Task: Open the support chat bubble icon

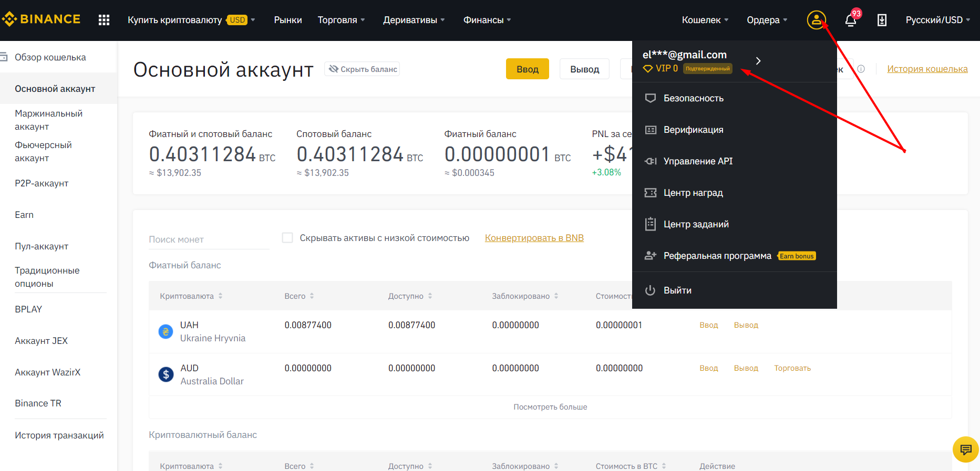Action: click(x=966, y=449)
